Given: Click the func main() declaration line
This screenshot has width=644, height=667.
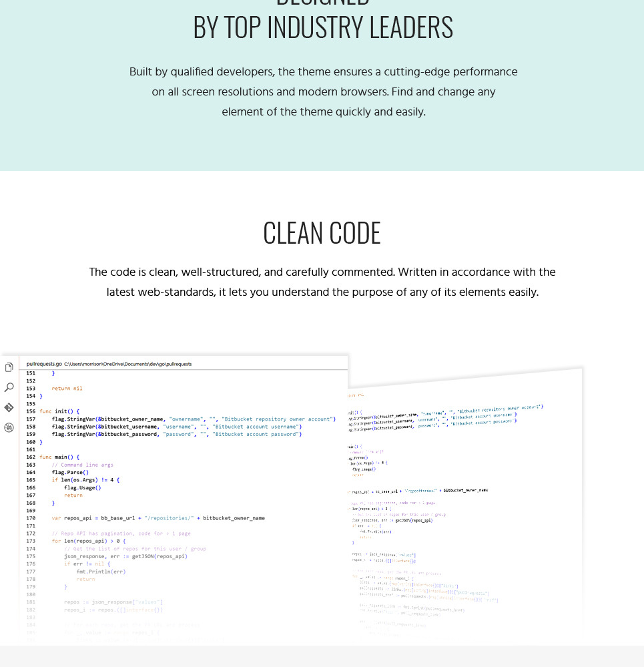Looking at the screenshot, I should tap(59, 457).
